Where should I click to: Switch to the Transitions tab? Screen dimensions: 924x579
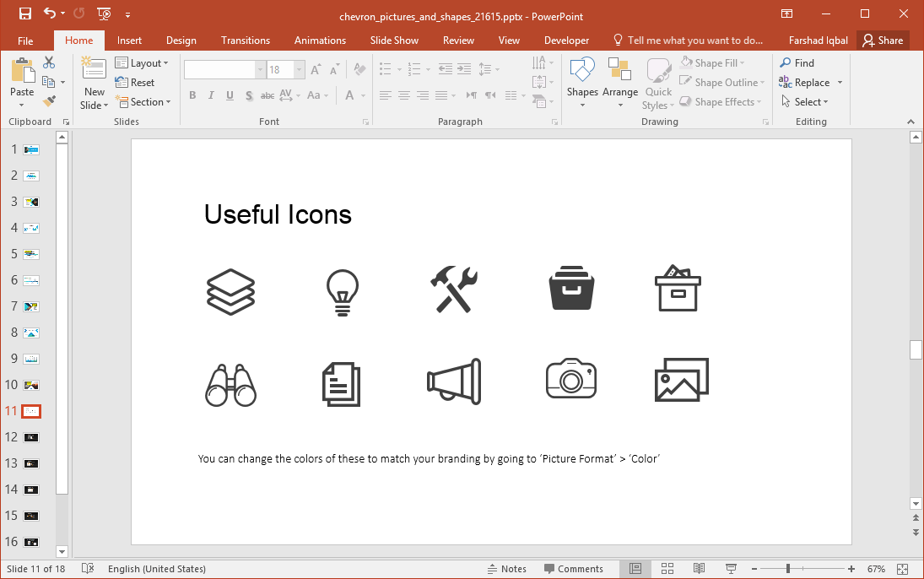tap(246, 41)
